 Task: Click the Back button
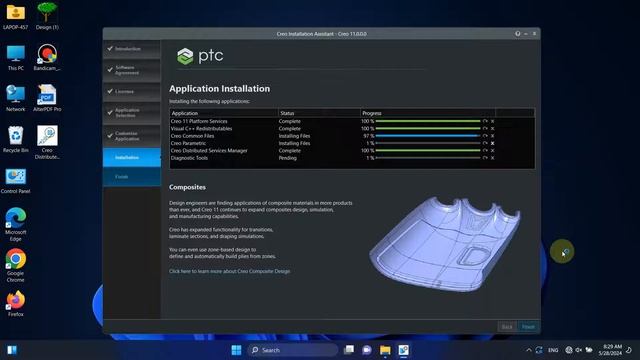[507, 327]
